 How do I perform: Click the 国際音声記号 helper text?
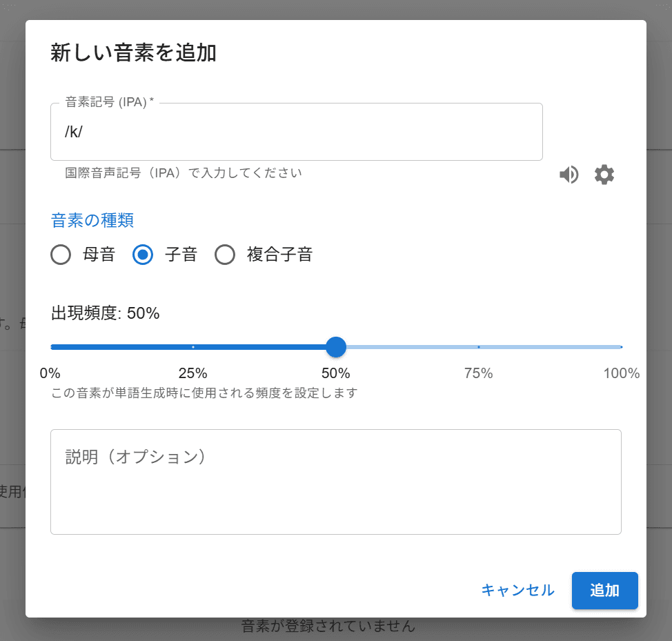click(184, 173)
